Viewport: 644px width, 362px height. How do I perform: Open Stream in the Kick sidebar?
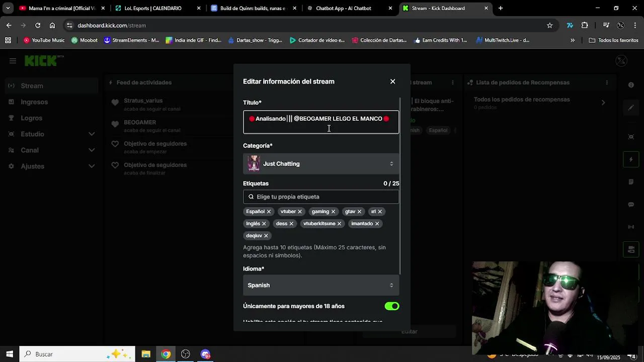coord(51,86)
